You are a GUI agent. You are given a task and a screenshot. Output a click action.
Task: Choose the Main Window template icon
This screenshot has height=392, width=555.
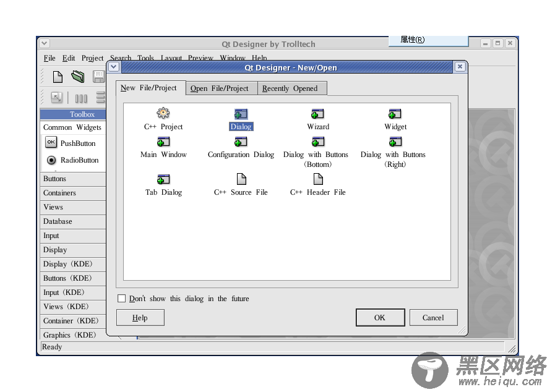click(x=163, y=142)
